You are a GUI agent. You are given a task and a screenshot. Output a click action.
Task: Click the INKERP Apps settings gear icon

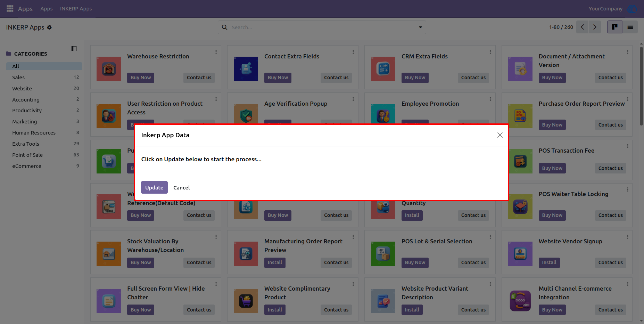point(49,27)
